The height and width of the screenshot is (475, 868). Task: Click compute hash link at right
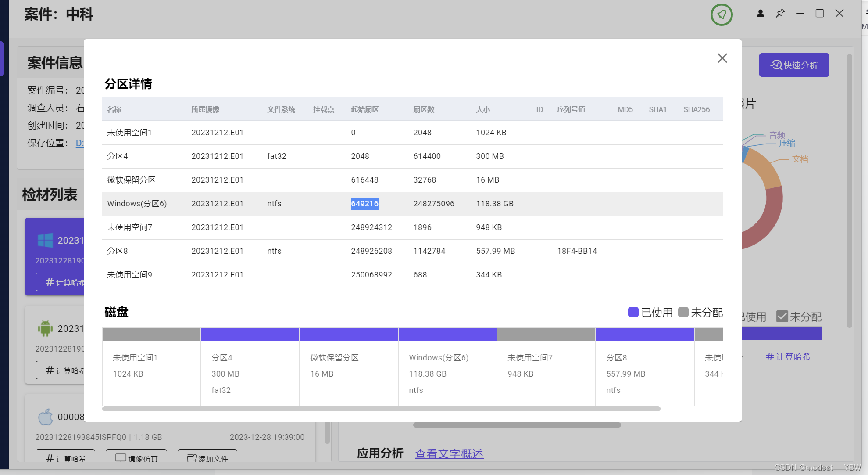pyautogui.click(x=788, y=356)
